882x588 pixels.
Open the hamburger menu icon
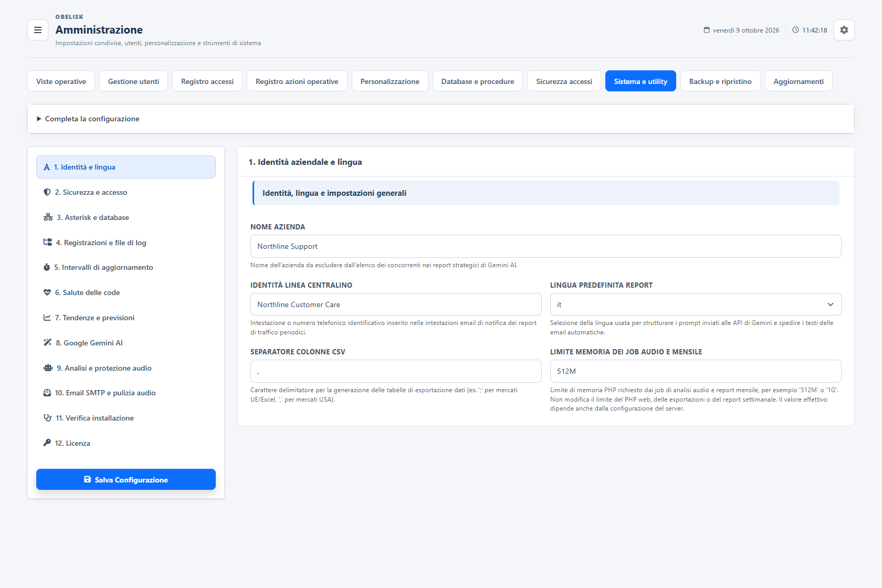pos(38,30)
